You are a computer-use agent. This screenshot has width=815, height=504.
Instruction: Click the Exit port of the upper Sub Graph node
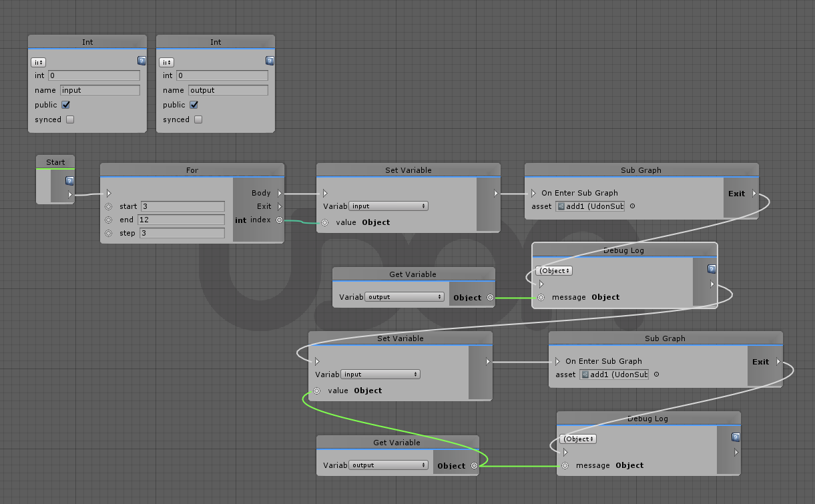point(754,194)
